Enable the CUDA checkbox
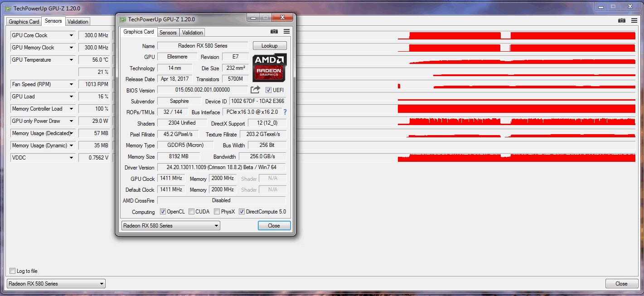The width and height of the screenshot is (644, 296). (192, 212)
